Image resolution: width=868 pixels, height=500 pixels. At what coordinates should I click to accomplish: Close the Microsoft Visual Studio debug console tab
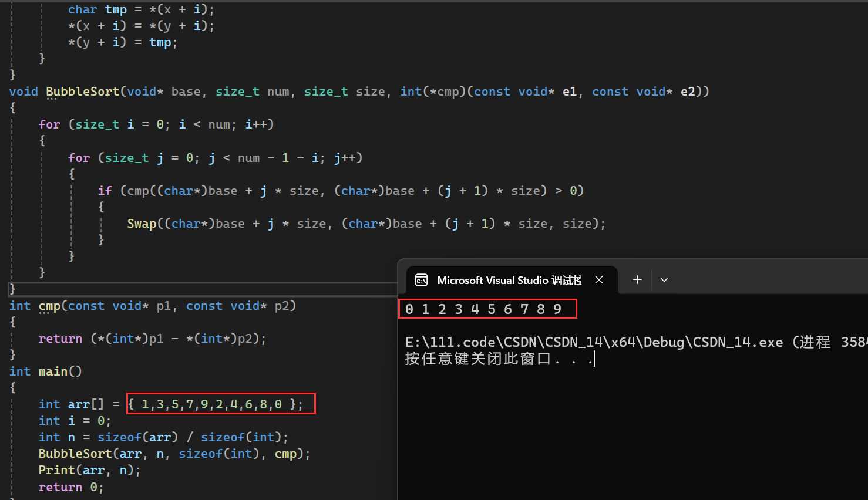[x=599, y=280]
